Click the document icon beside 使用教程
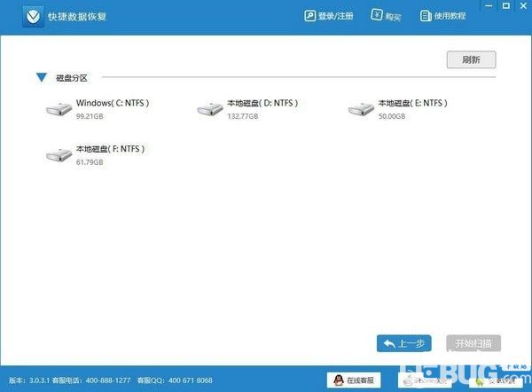This screenshot has width=532, height=392. 425,16
